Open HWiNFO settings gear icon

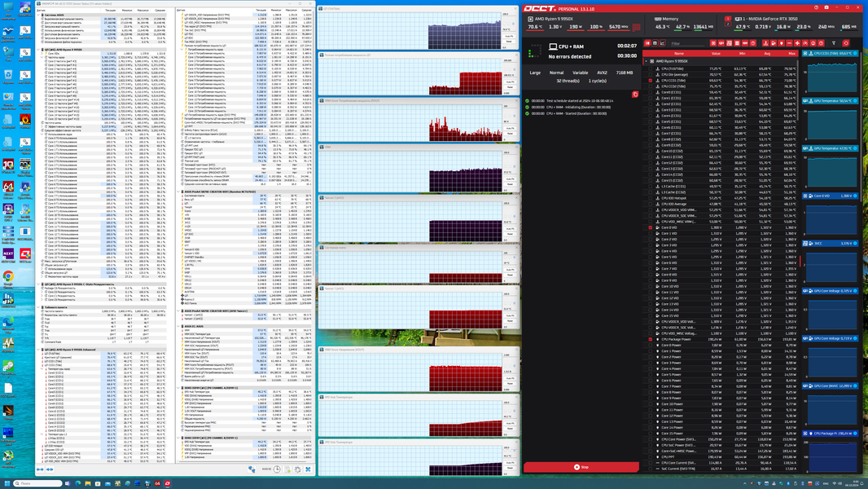click(298, 469)
